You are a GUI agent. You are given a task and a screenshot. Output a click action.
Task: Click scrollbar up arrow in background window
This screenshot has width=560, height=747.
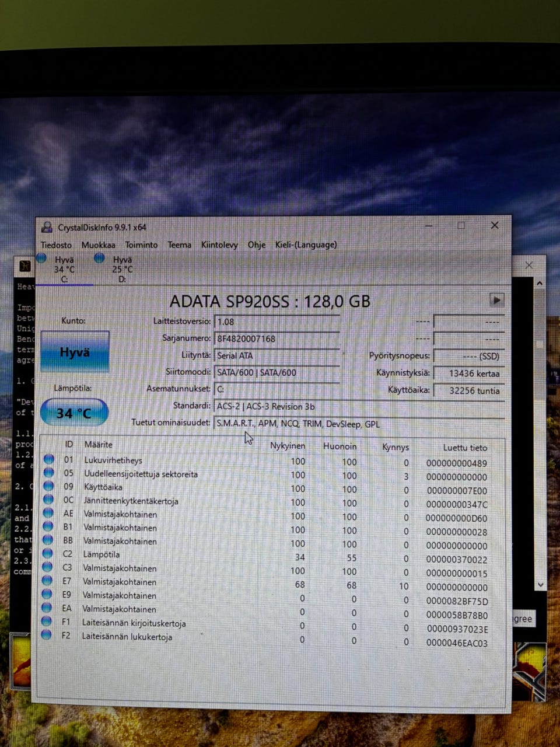[540, 284]
